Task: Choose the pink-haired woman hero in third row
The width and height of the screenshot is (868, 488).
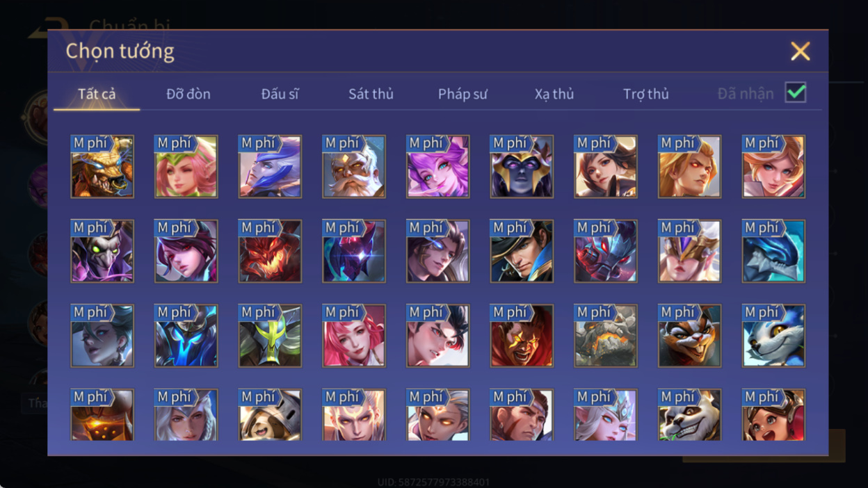Action: pyautogui.click(x=354, y=336)
